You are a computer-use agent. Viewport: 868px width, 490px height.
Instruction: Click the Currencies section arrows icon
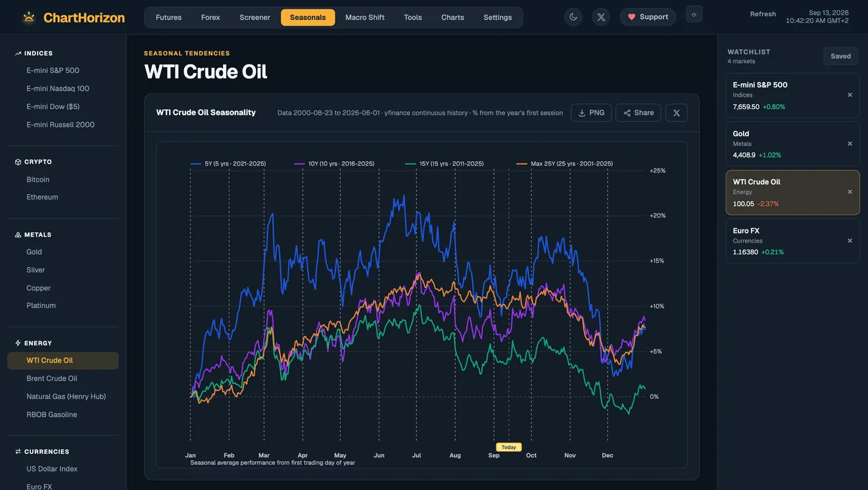point(18,452)
